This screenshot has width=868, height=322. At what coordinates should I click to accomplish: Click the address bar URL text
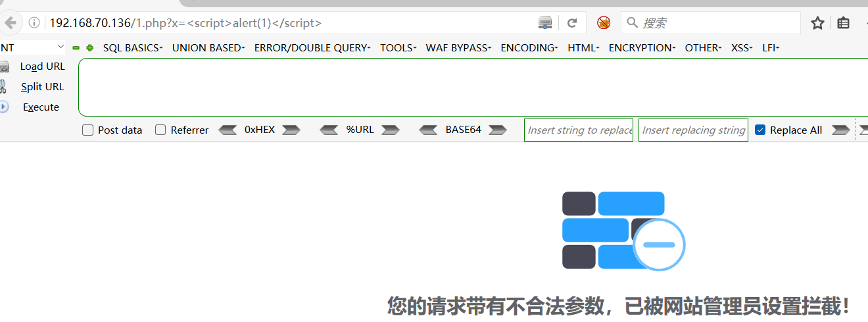tap(185, 23)
